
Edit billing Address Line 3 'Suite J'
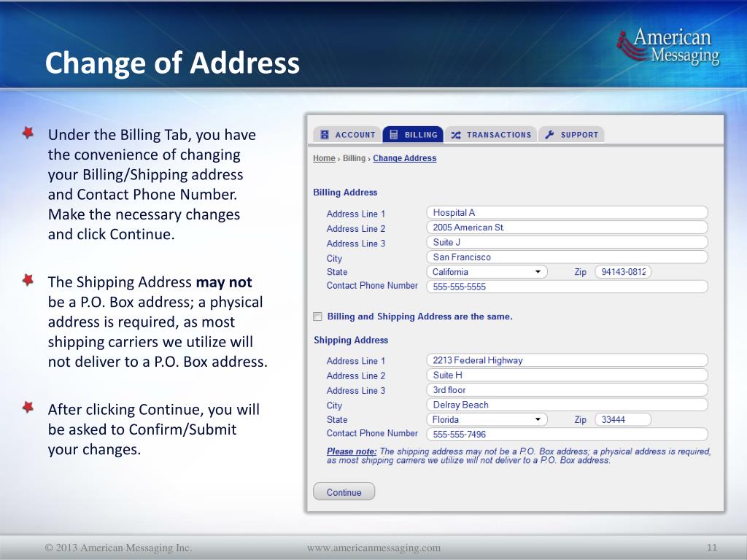(x=567, y=242)
